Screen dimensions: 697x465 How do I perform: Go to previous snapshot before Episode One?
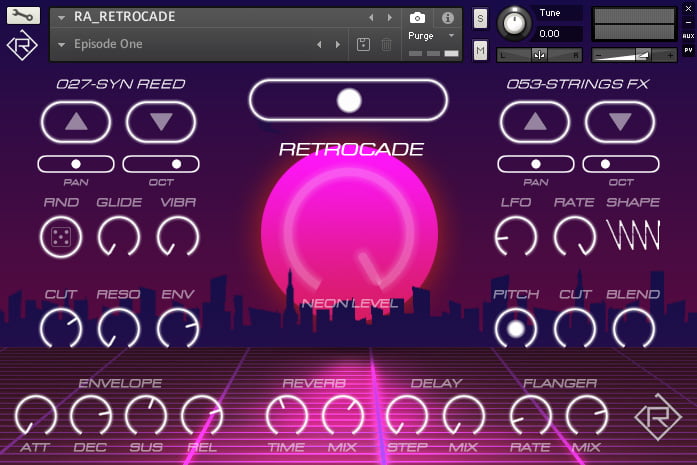click(x=320, y=44)
